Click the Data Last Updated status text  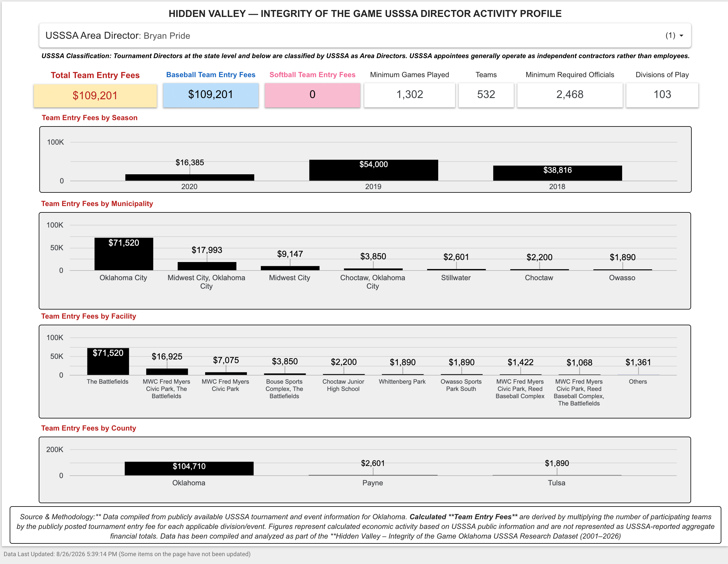click(127, 554)
